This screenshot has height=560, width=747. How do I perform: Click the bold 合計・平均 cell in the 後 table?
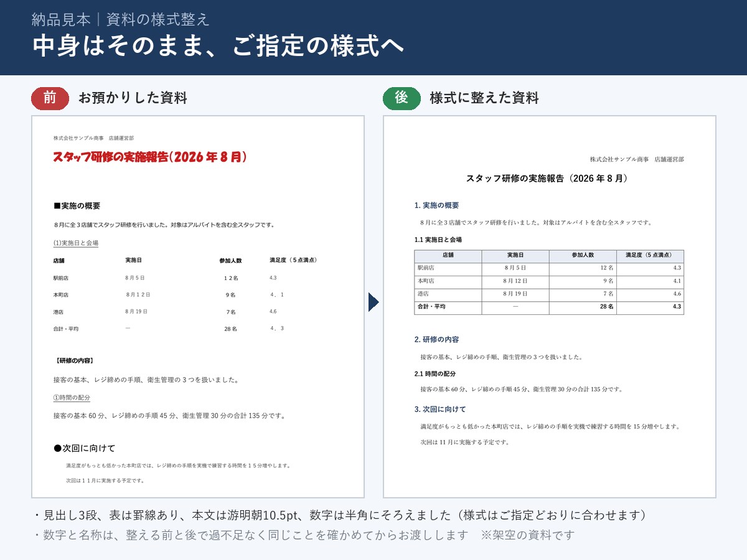448,307
